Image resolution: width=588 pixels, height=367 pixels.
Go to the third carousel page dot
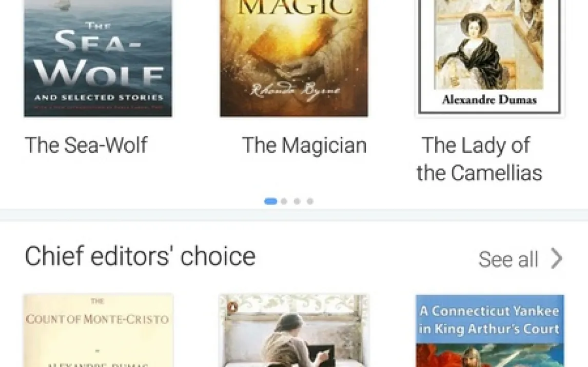tap(297, 201)
